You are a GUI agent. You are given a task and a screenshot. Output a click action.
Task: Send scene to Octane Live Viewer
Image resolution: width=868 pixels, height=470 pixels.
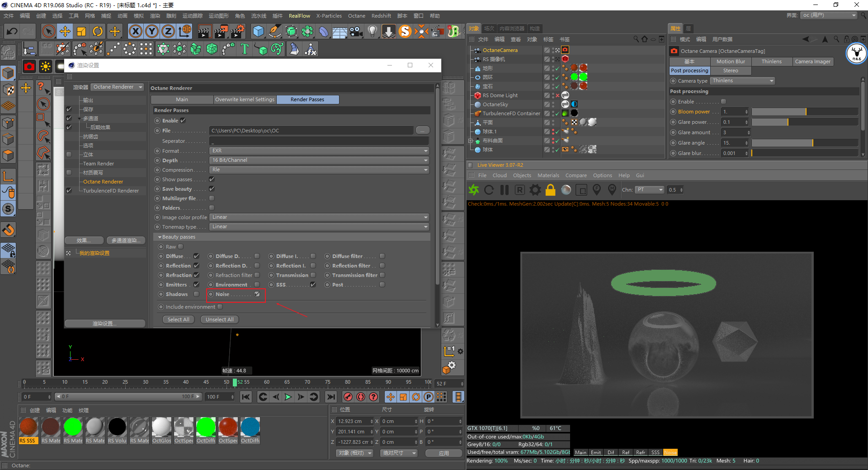(x=474, y=190)
